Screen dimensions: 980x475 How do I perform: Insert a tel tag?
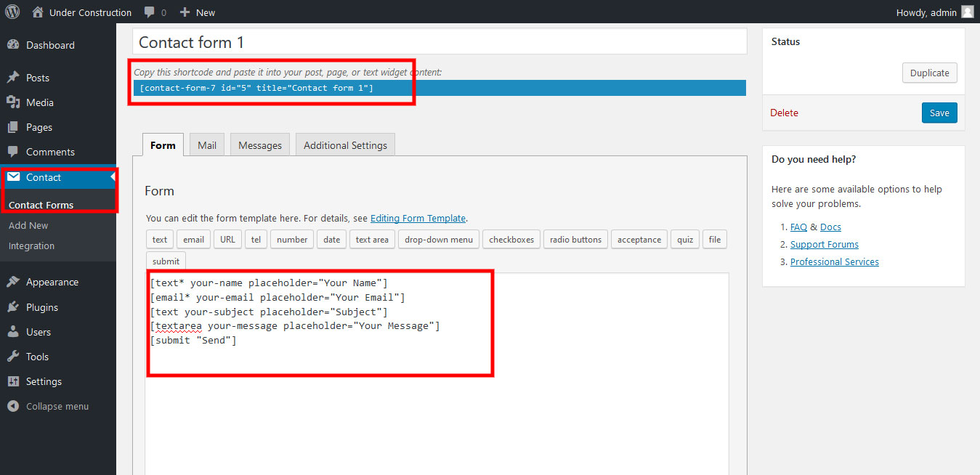click(x=256, y=240)
